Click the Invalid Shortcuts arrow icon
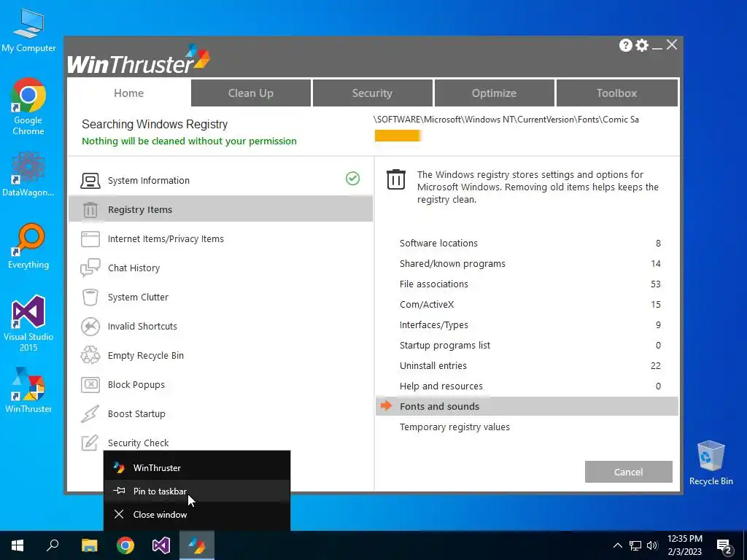The height and width of the screenshot is (560, 747). click(90, 326)
